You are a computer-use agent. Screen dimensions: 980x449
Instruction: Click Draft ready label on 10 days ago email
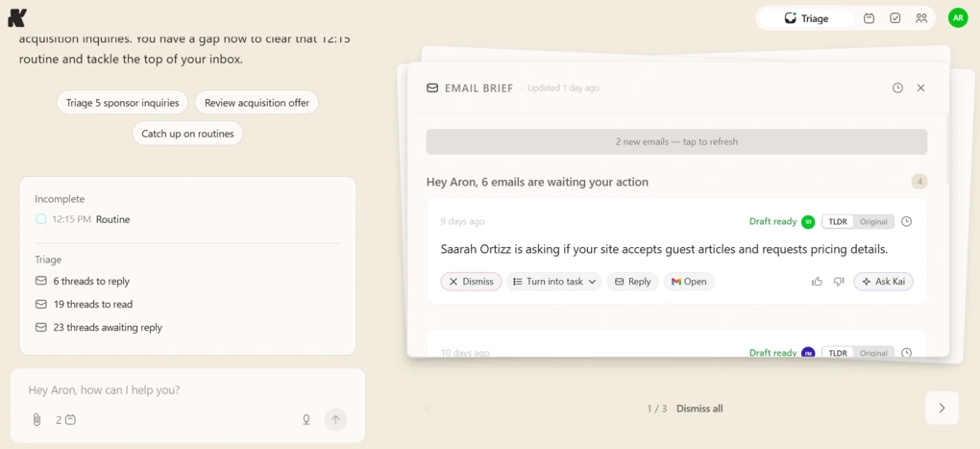[x=772, y=353]
